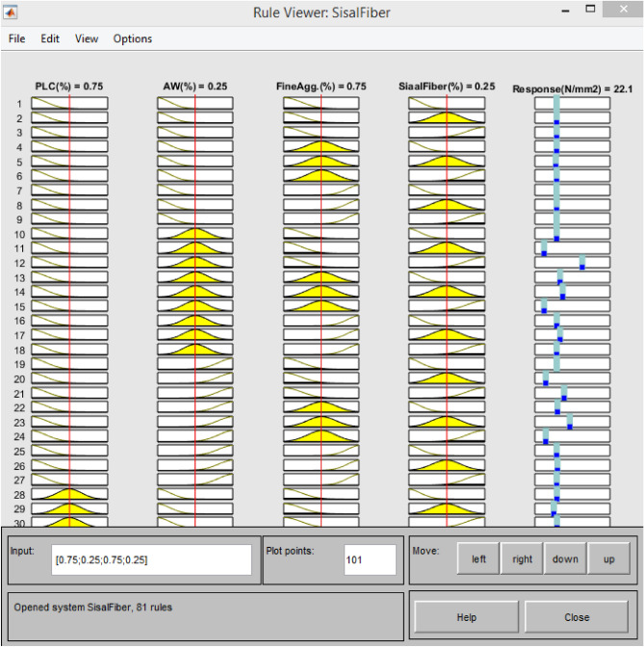Open the Help button
This screenshot has height=647, width=644.
(x=467, y=617)
